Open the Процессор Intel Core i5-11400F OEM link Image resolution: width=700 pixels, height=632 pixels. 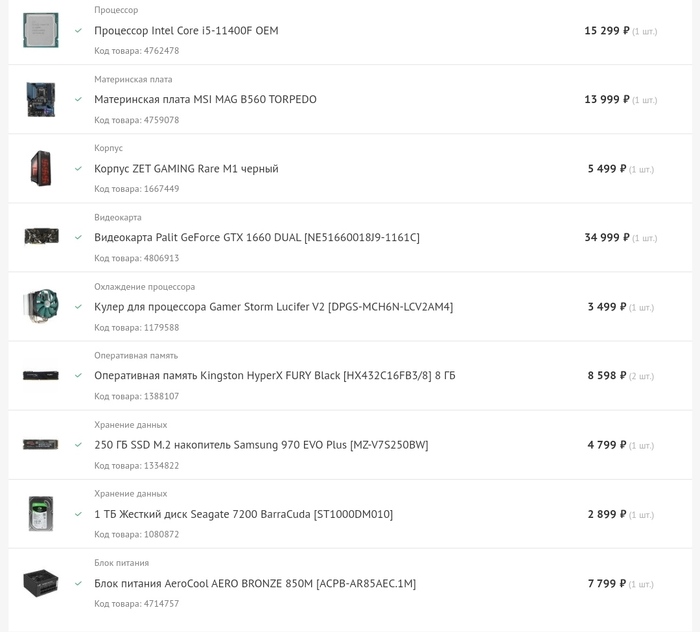(186, 31)
